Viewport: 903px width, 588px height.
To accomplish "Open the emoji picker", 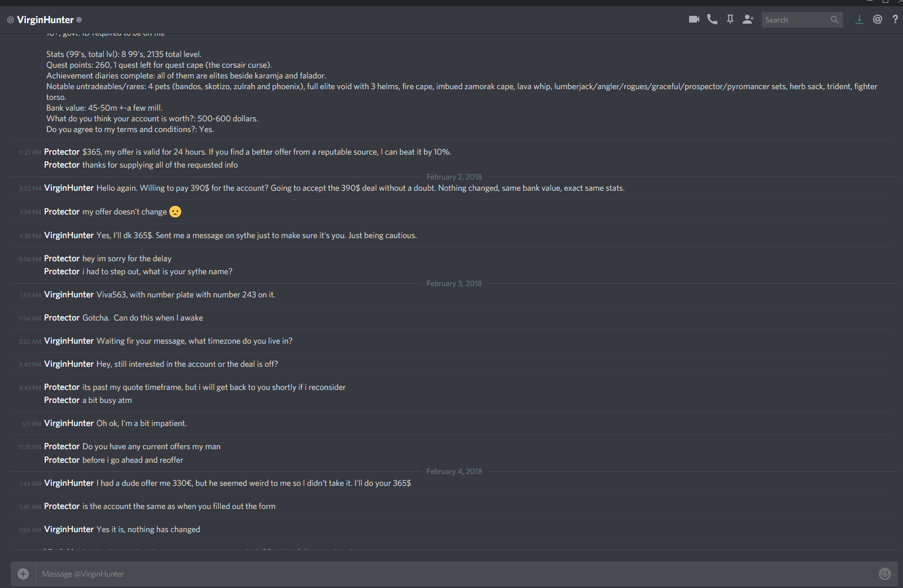I will tap(885, 574).
